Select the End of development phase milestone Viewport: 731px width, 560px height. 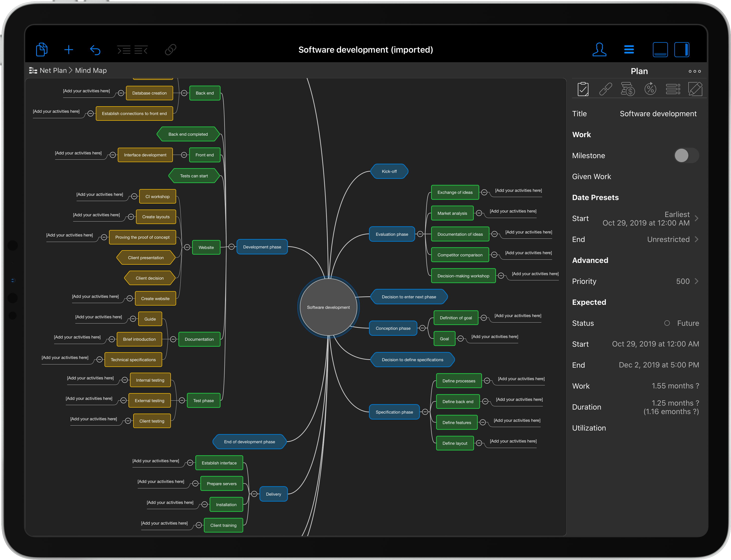(249, 442)
